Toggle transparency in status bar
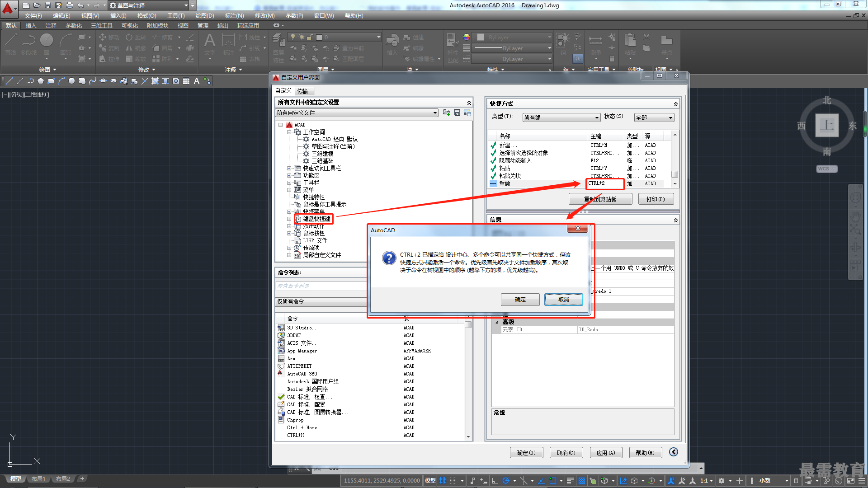Viewport: 868px width, 488px height. point(582,481)
